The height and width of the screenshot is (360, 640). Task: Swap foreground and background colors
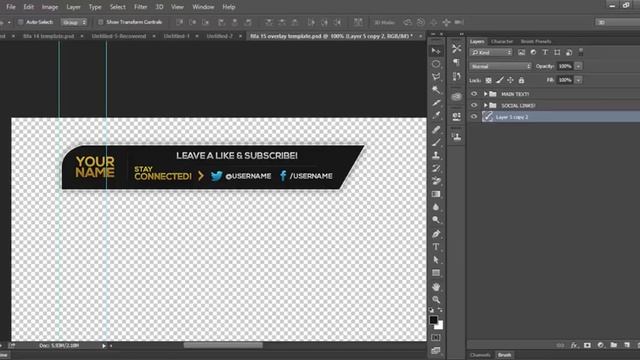[x=440, y=310]
